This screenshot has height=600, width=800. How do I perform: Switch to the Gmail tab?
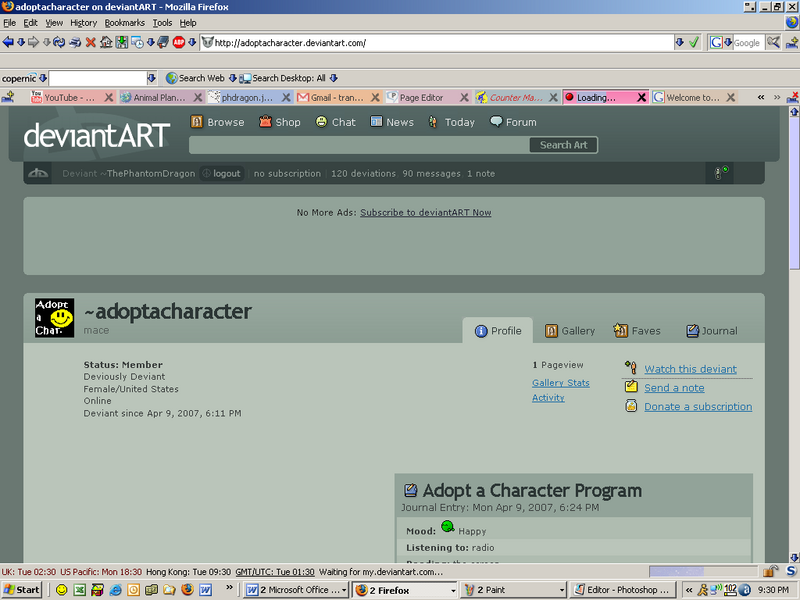point(334,97)
